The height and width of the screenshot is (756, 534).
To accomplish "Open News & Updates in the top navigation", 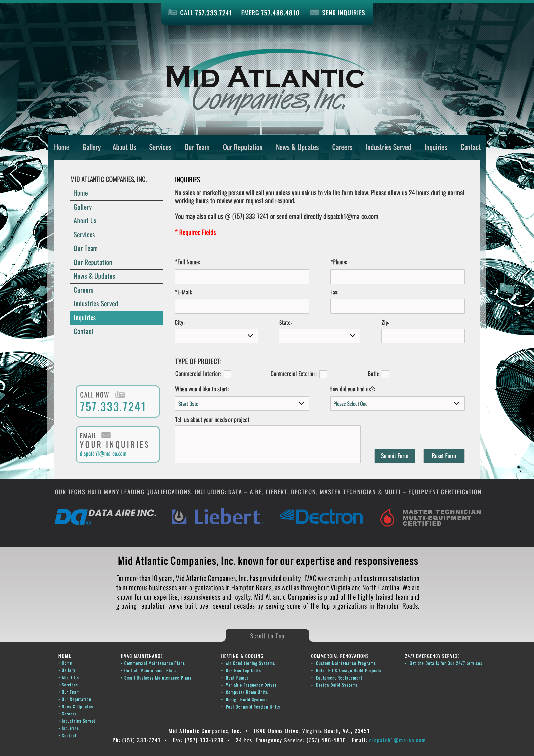I will pos(297,147).
